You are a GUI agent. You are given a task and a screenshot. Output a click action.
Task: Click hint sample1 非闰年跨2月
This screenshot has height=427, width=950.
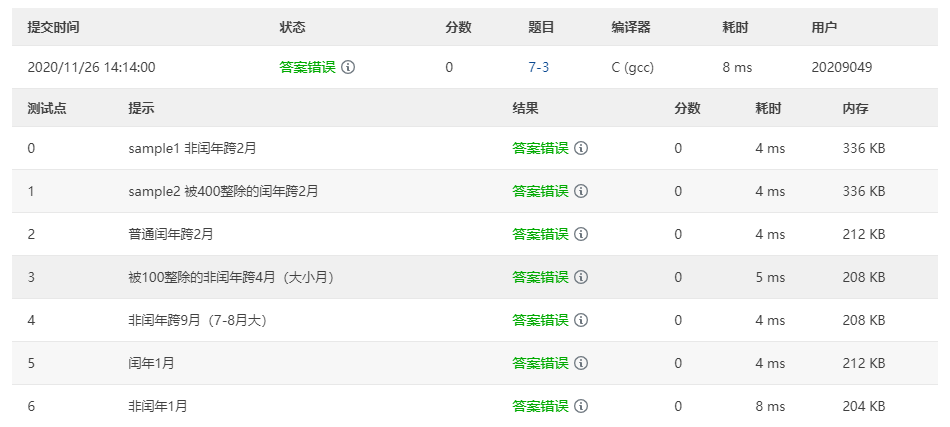pyautogui.click(x=193, y=148)
